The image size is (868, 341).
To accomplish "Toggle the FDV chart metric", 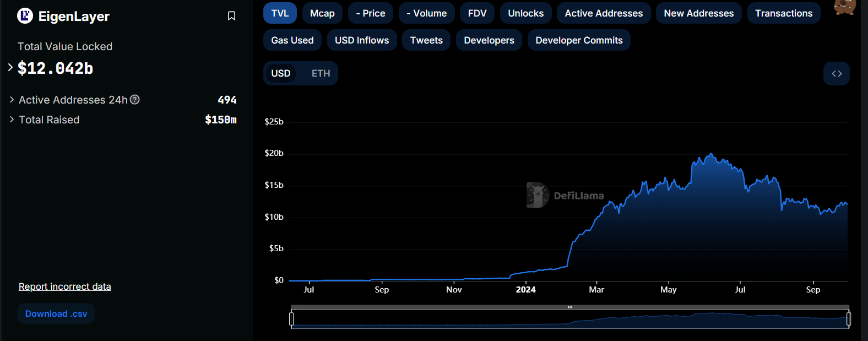I will click(x=478, y=13).
